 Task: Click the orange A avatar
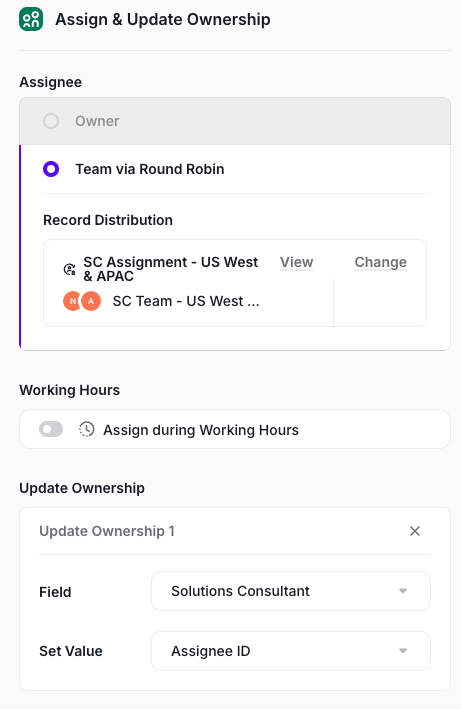(91, 301)
